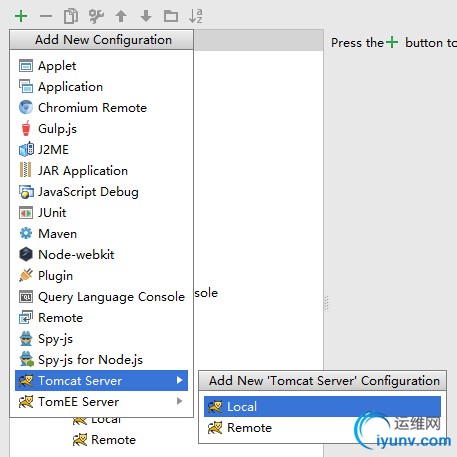This screenshot has height=457, width=457.
Task: Click the Local Tomcat icon in submenu
Action: 215,406
